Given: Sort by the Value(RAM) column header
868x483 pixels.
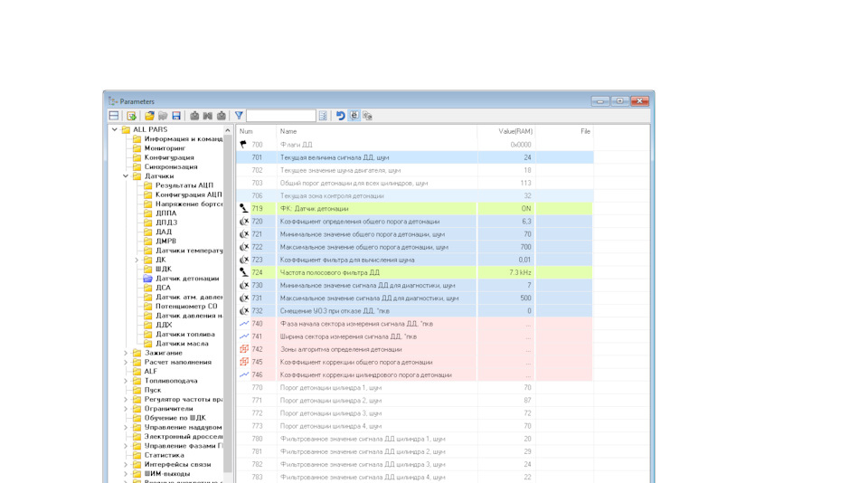Looking at the screenshot, I should (x=506, y=131).
